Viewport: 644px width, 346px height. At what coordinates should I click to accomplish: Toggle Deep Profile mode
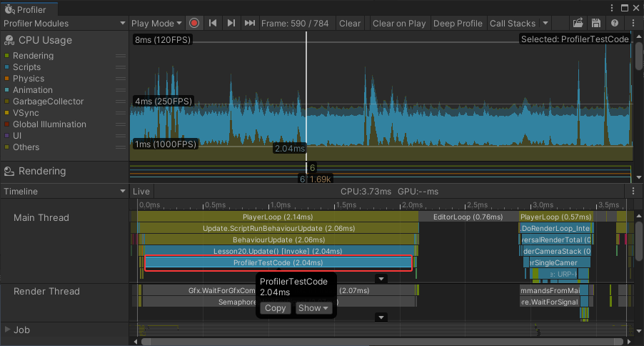(458, 23)
